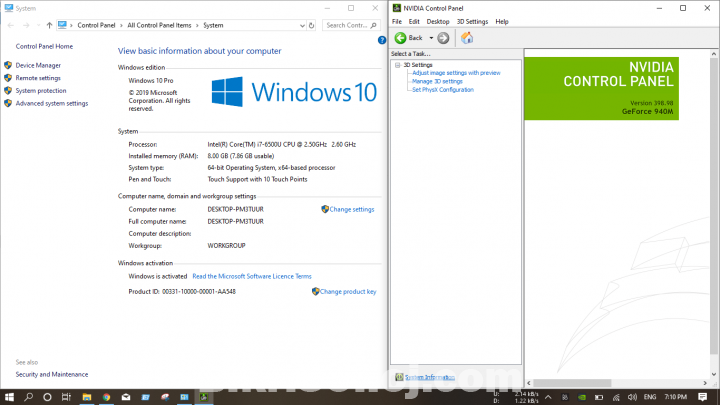Screen dimensions: 720x405
Task: Open the Wi-Fi network tray icon
Action: tap(616, 397)
